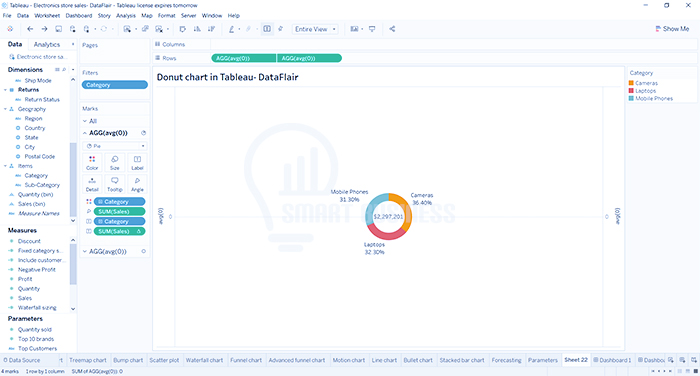Image resolution: width=700 pixels, height=376 pixels.
Task: Open the Dashboard menu
Action: coord(79,16)
